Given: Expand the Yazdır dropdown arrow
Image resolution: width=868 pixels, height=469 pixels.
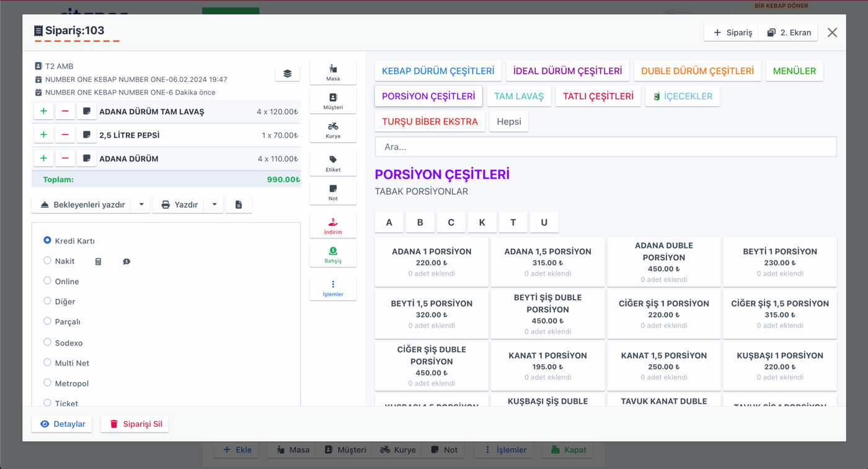Looking at the screenshot, I should point(214,205).
